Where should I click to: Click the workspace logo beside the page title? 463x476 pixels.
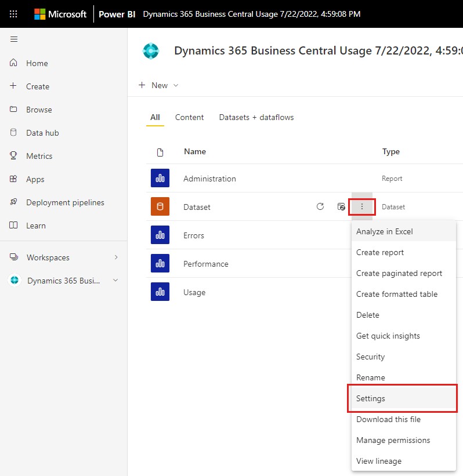click(151, 50)
